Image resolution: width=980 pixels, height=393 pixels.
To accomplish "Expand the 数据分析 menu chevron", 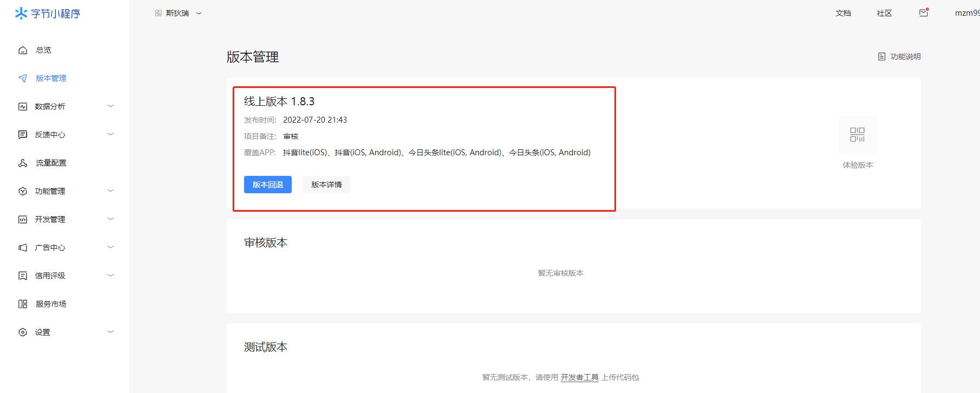I will tap(111, 106).
